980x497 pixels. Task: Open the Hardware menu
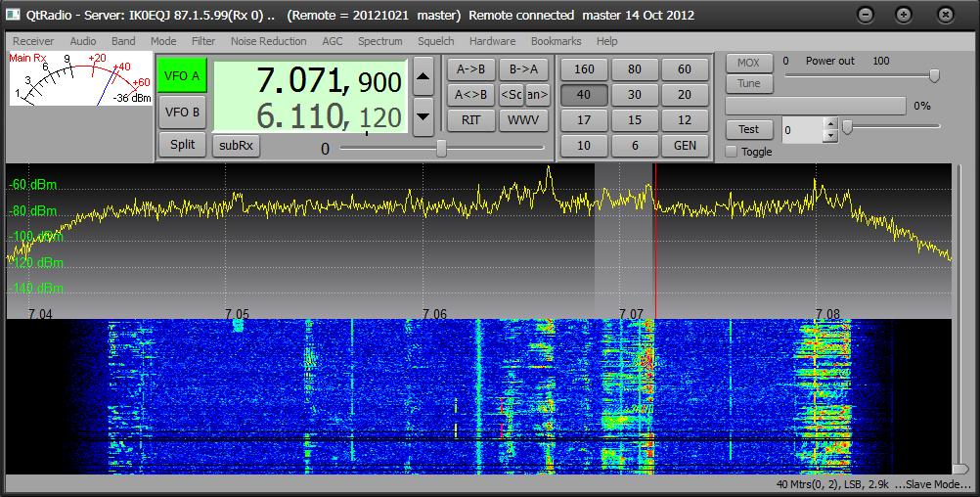(x=493, y=41)
